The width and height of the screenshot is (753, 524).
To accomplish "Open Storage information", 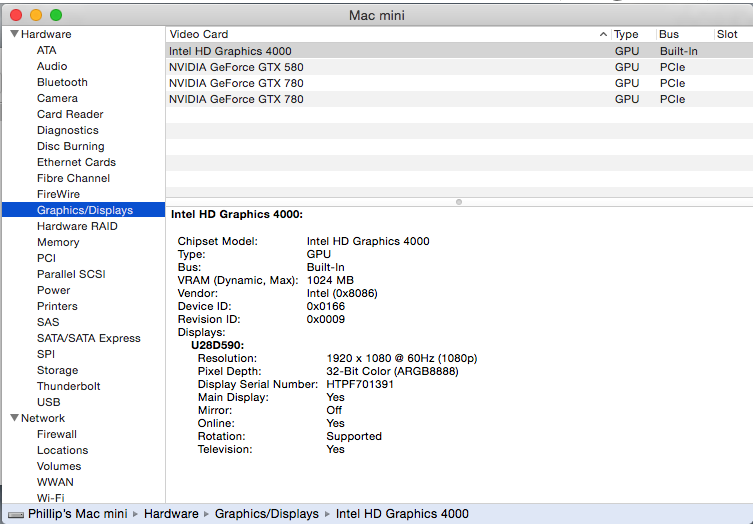I will (58, 370).
